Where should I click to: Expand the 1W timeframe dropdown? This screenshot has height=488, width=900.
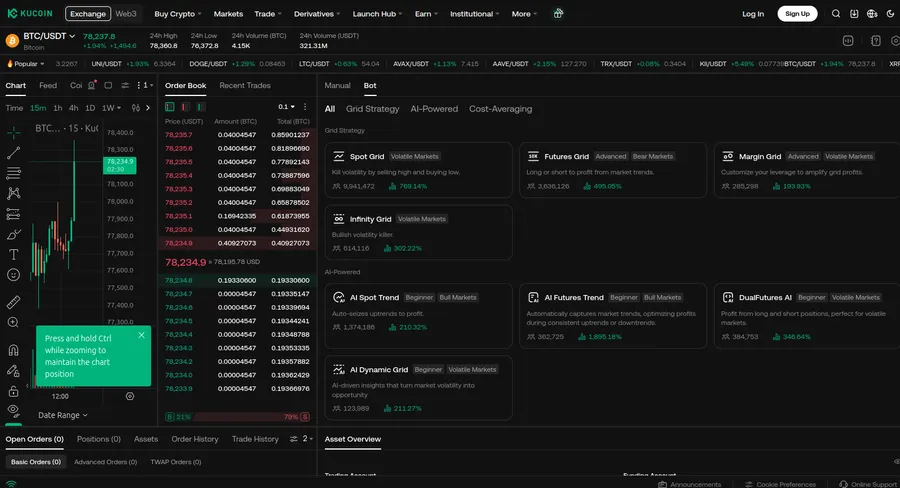[111, 107]
